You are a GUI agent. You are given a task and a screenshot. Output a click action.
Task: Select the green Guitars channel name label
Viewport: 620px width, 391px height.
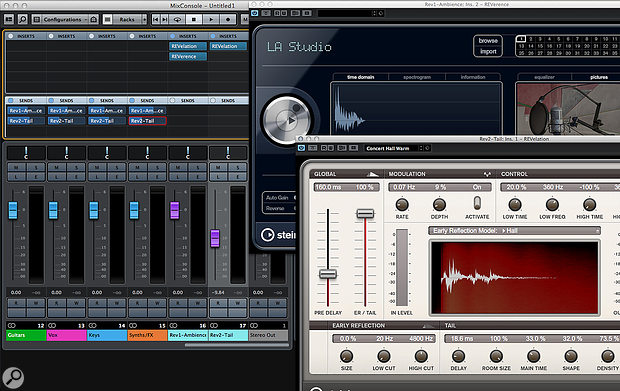point(26,335)
